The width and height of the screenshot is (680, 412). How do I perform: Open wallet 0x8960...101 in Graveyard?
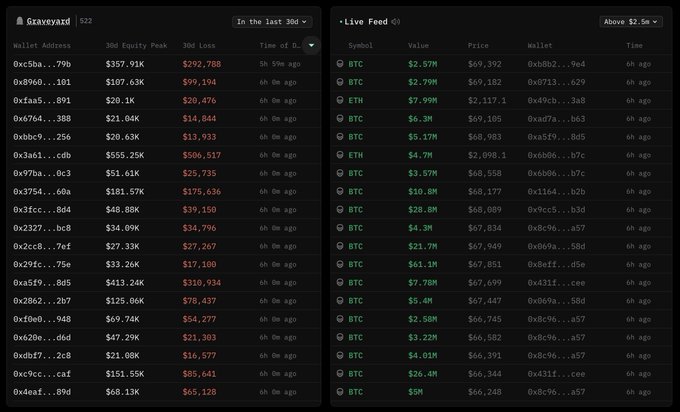42,82
